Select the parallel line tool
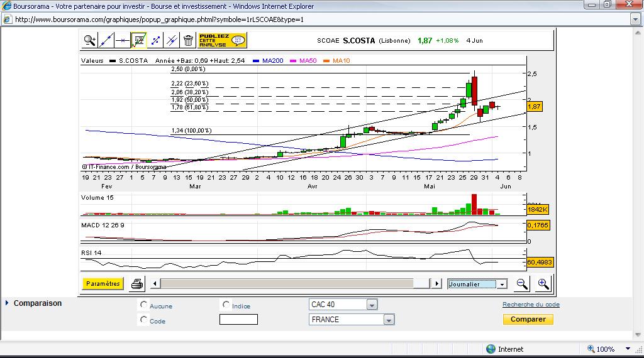 tap(172, 40)
